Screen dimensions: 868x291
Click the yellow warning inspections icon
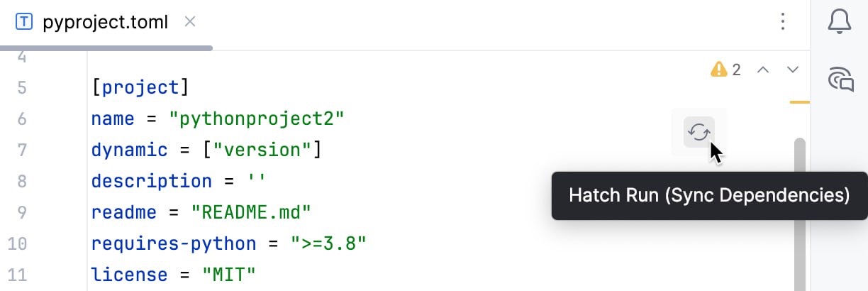(x=719, y=70)
